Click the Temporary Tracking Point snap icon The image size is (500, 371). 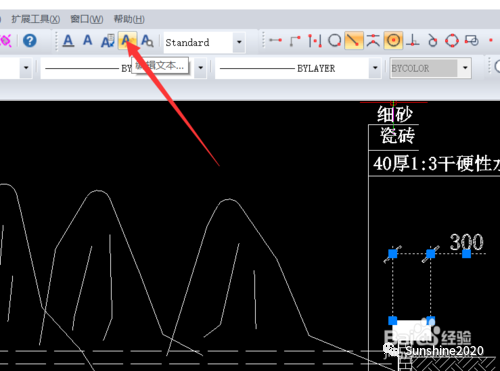[x=275, y=40]
